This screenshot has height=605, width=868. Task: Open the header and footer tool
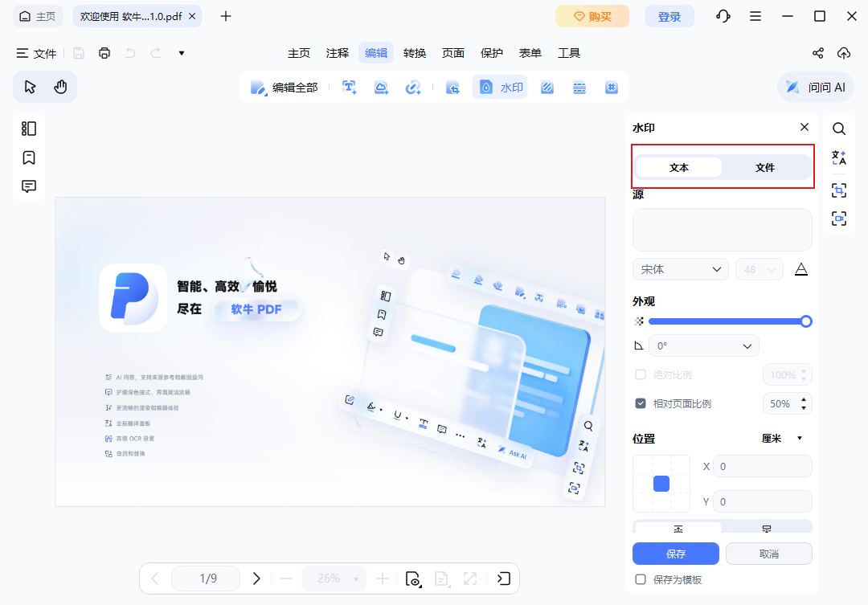[579, 87]
